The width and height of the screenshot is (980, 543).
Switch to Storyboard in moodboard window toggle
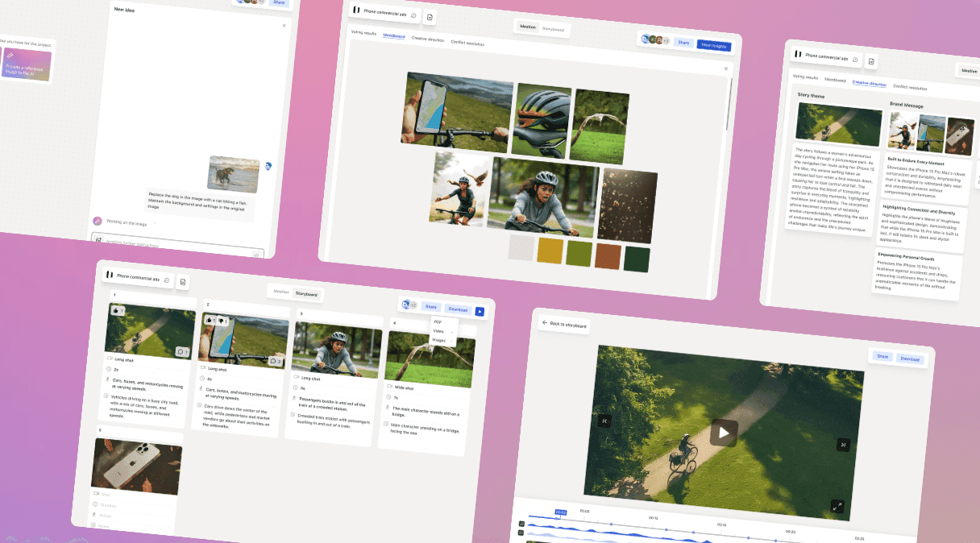(553, 29)
